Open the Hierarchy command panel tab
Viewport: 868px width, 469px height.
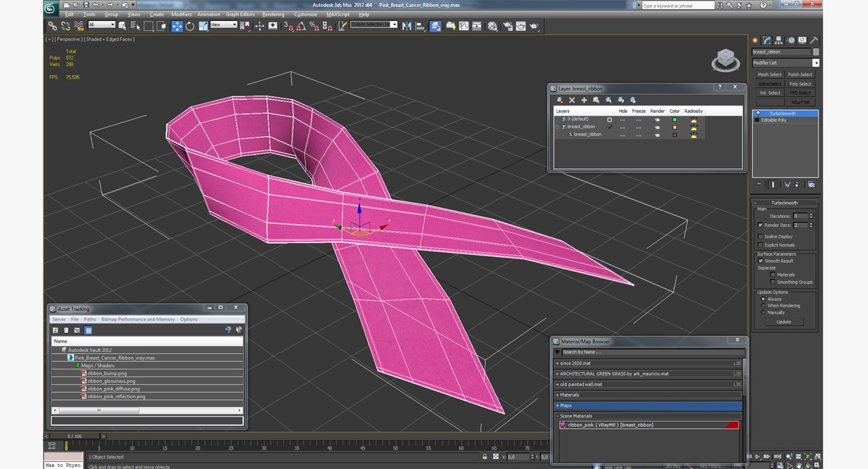click(778, 40)
